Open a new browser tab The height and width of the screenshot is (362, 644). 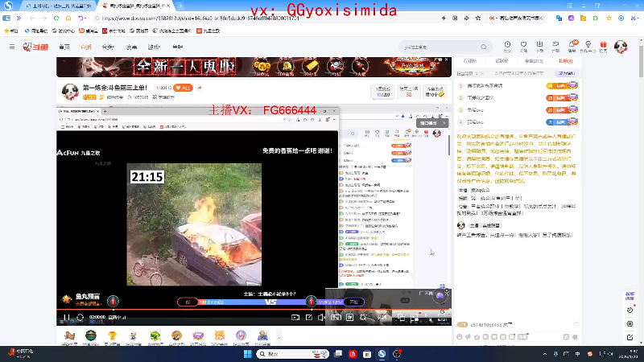pos(180,6)
